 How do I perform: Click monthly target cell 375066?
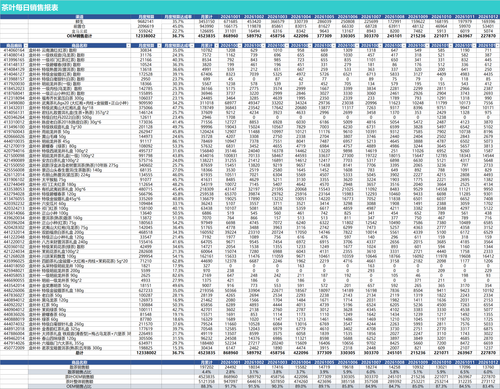click(x=146, y=108)
